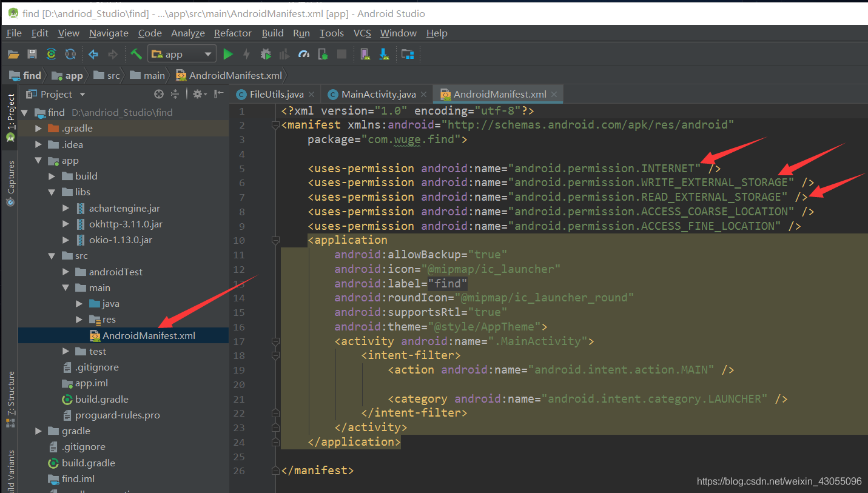Click the Open folder toolbar icon
This screenshot has height=493, width=868.
tap(13, 55)
